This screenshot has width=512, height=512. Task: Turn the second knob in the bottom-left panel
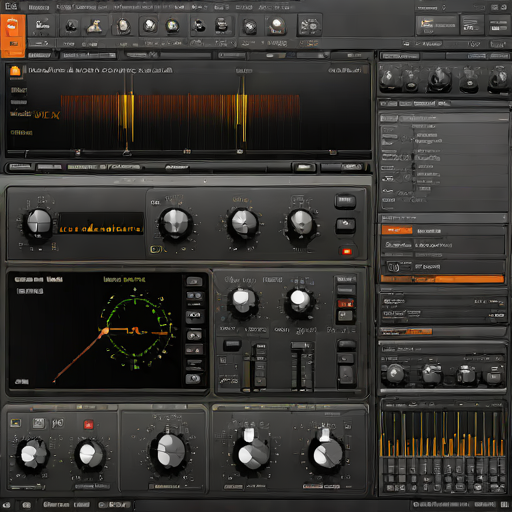[x=90, y=454]
